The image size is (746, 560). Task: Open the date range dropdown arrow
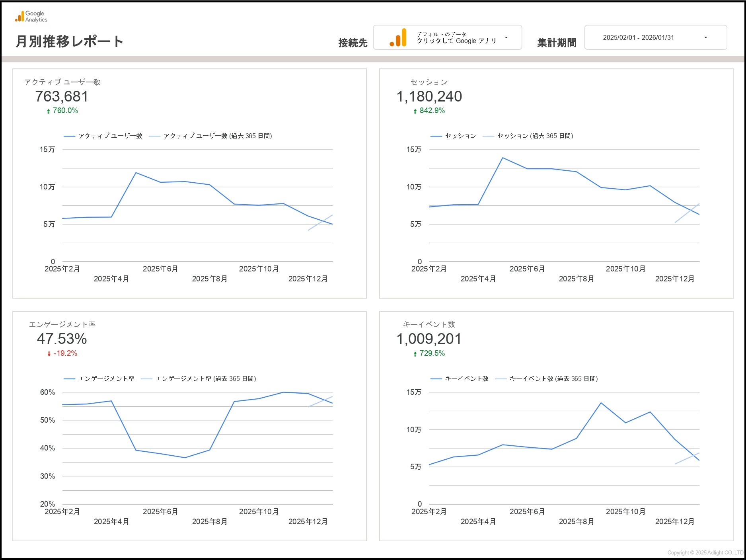tap(705, 38)
